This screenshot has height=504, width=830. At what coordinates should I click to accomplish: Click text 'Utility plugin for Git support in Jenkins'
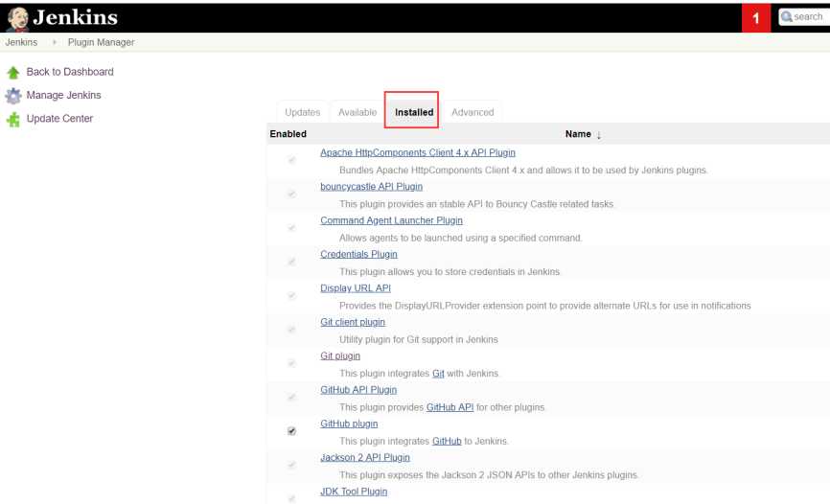point(419,339)
